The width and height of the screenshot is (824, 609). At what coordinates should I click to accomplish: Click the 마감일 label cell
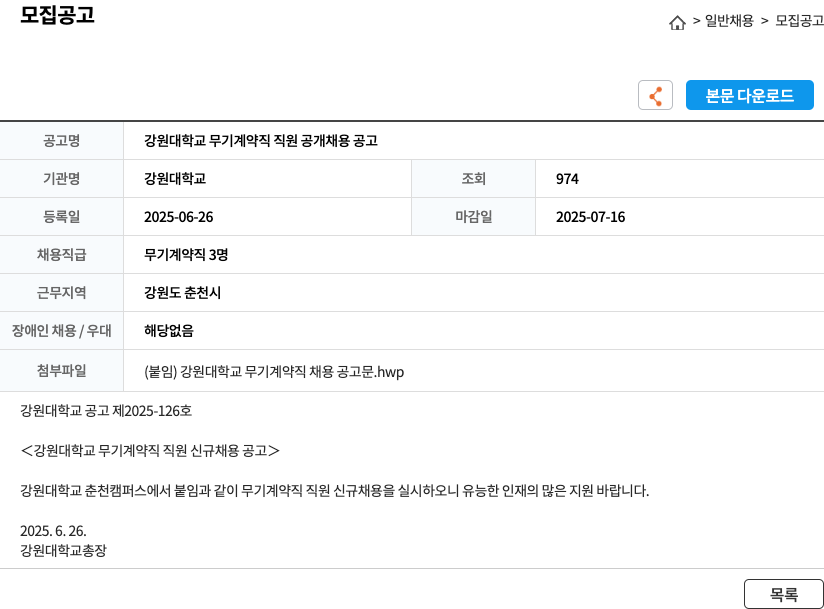tap(473, 216)
